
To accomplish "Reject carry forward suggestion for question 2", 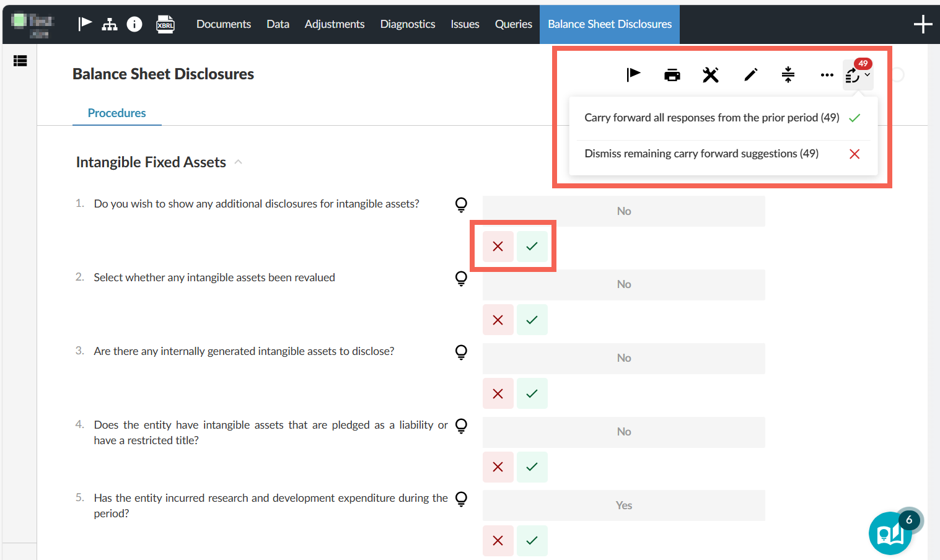I will coord(498,320).
